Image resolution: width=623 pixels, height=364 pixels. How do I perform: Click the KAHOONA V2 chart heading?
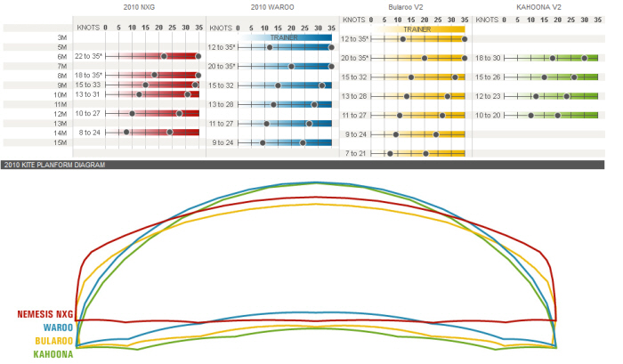(538, 7)
